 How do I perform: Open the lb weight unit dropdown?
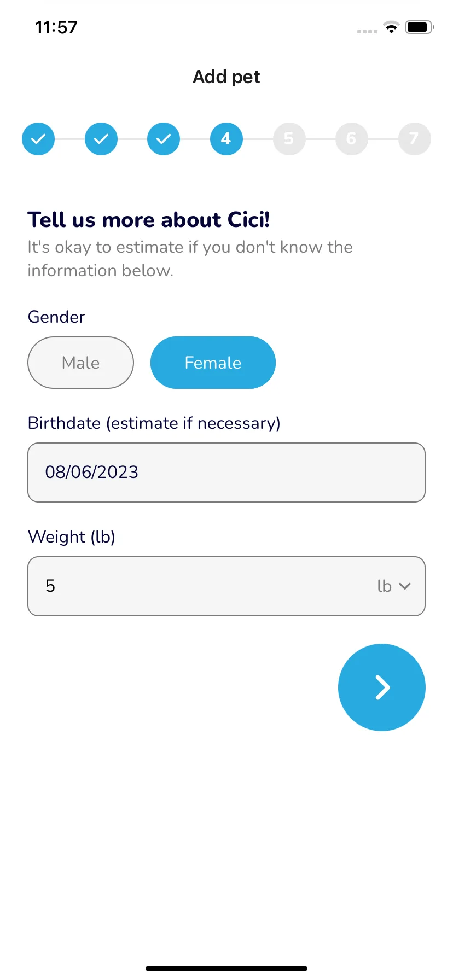[x=394, y=586]
